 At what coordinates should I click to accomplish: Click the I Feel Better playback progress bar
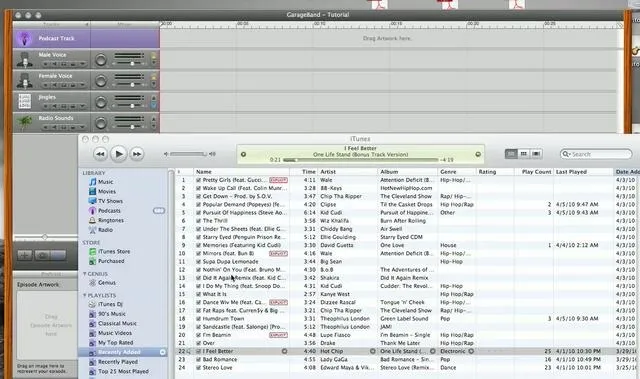click(361, 160)
